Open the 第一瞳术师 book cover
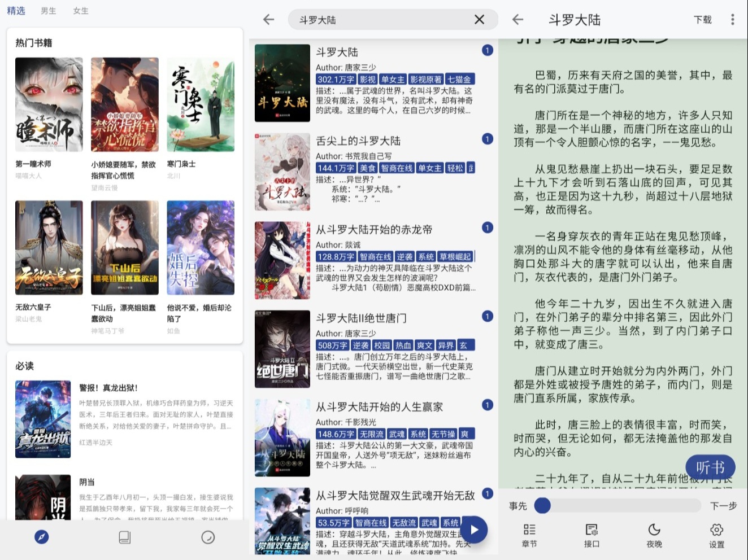The height and width of the screenshot is (560, 748). tap(49, 104)
